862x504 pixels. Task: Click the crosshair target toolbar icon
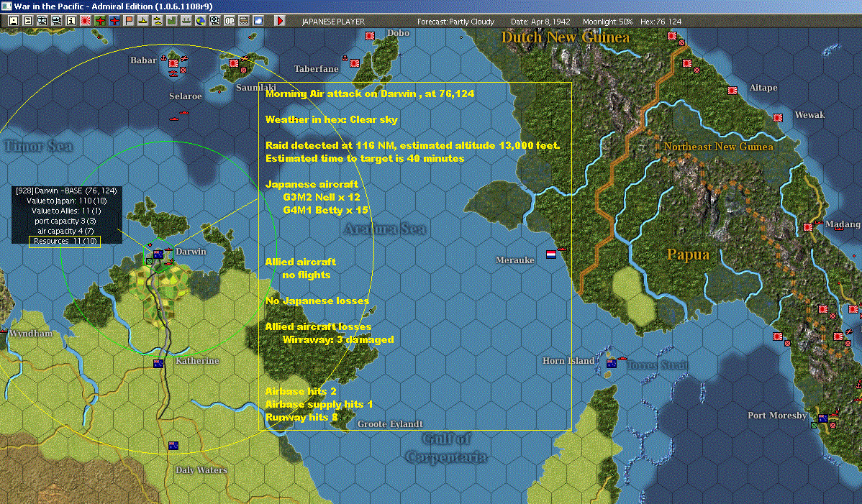coord(215,21)
